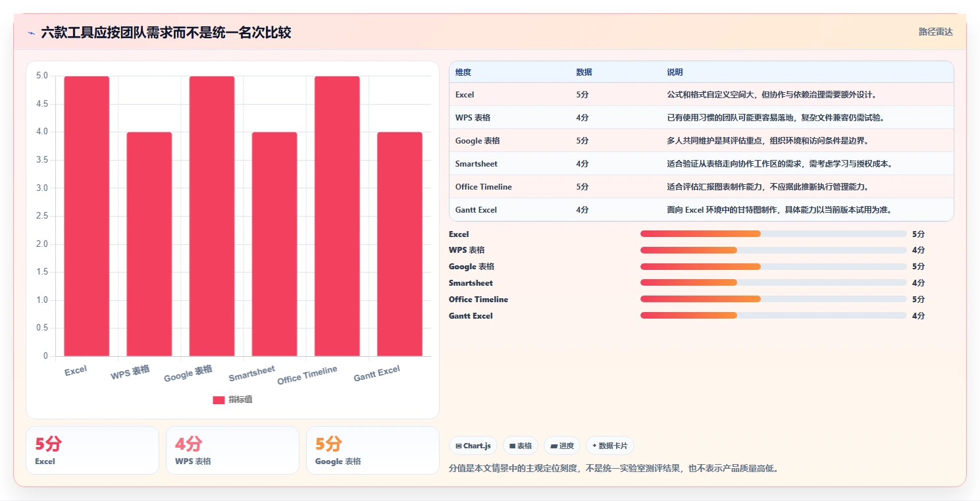Click the 5.0 tick on the y-axis
The width and height of the screenshot is (980, 501).
pyautogui.click(x=41, y=76)
